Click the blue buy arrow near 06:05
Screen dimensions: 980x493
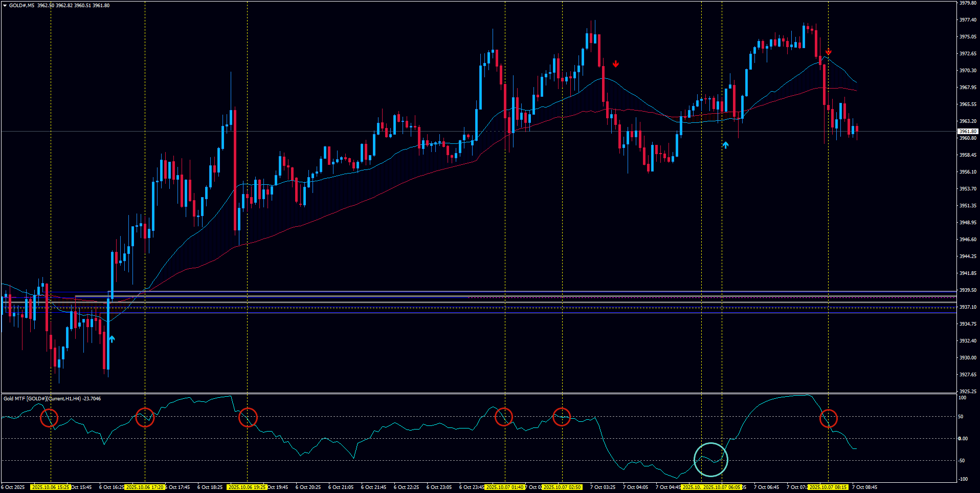click(x=725, y=145)
